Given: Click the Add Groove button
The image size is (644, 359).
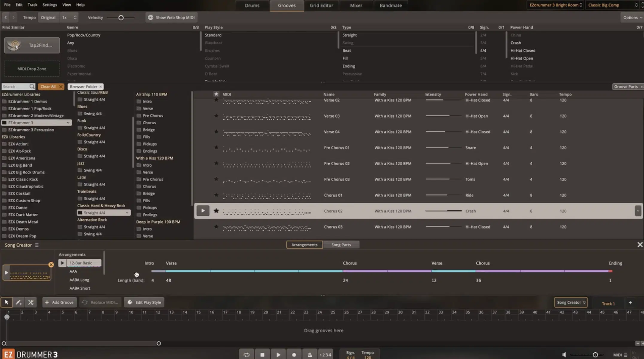Looking at the screenshot, I should click(x=60, y=302).
